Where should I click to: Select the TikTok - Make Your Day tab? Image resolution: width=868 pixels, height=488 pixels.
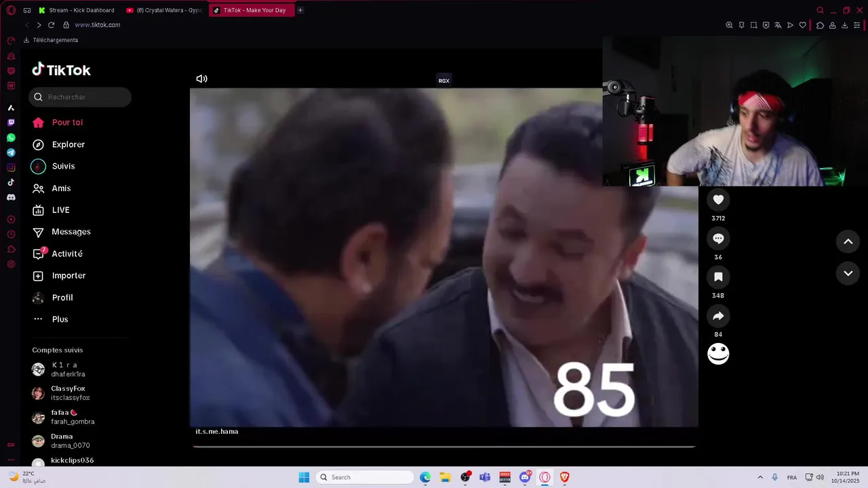coord(252,10)
